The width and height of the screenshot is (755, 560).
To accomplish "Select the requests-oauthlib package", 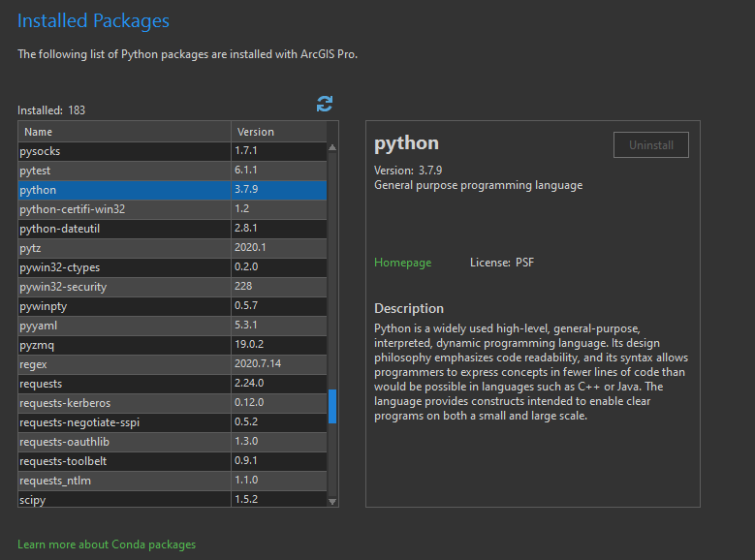I will click(173, 442).
